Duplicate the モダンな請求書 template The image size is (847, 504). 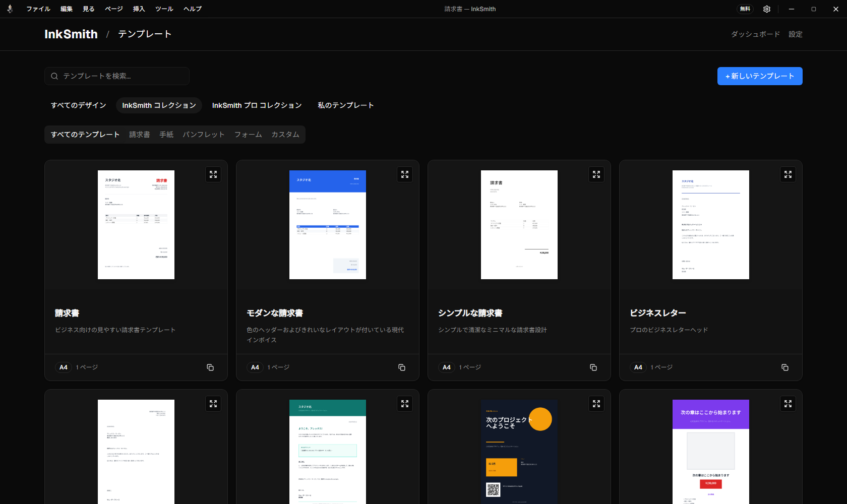(402, 367)
